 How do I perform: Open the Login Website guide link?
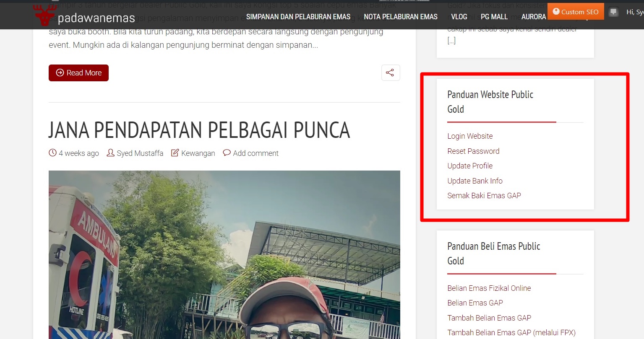click(x=470, y=136)
